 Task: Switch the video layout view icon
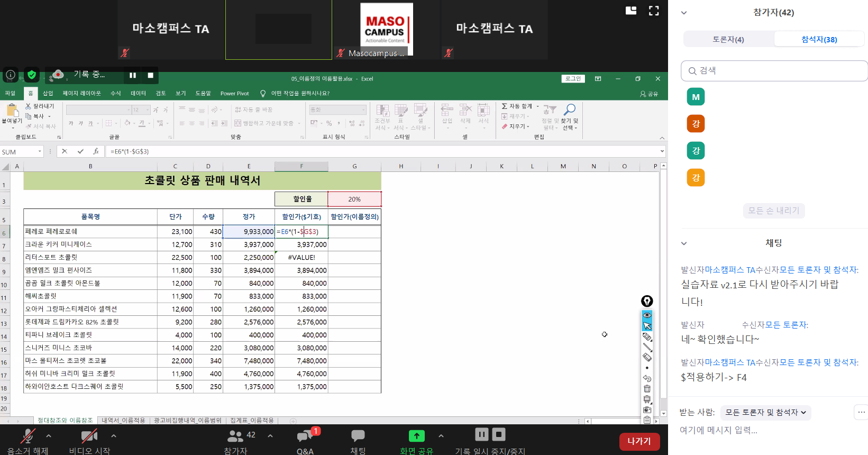(x=631, y=11)
